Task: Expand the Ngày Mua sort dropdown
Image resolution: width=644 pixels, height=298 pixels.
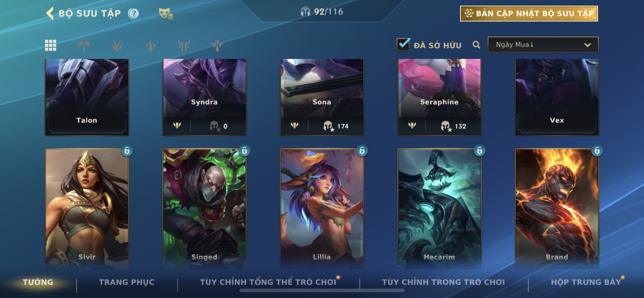Action: click(x=543, y=45)
